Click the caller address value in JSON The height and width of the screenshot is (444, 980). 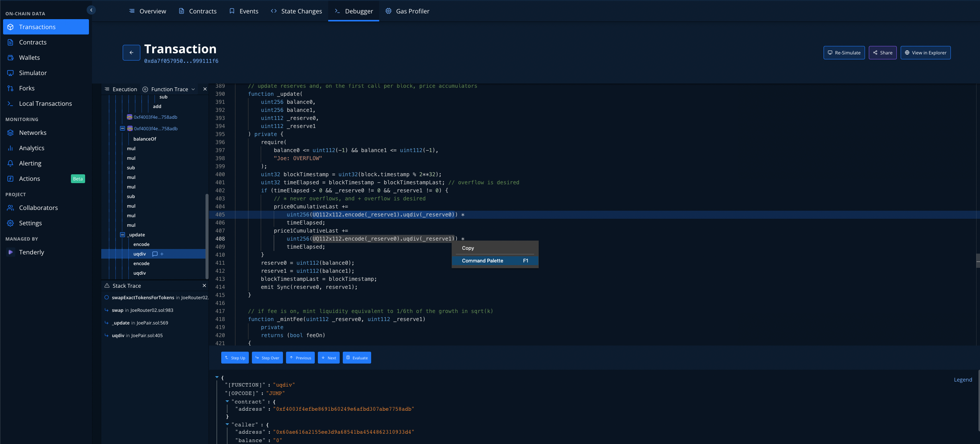pyautogui.click(x=344, y=432)
